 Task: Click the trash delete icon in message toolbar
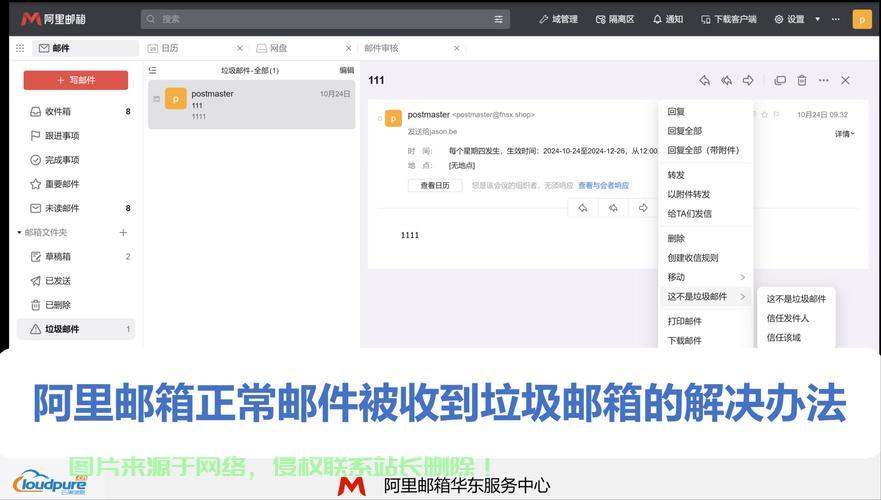coord(802,80)
